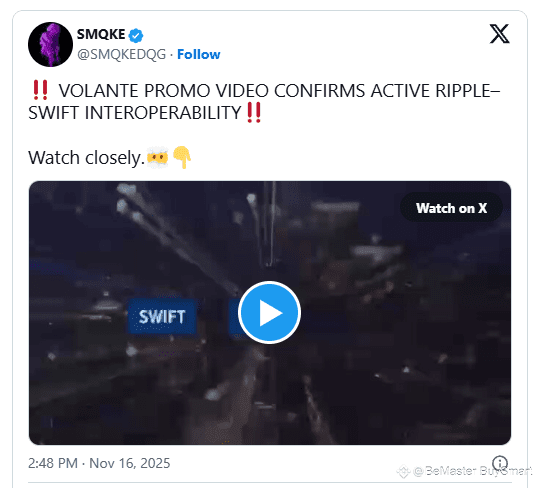Click the BeMaster BuySmart watermark text
Viewport: 540px width, 488px height.
coord(472,470)
